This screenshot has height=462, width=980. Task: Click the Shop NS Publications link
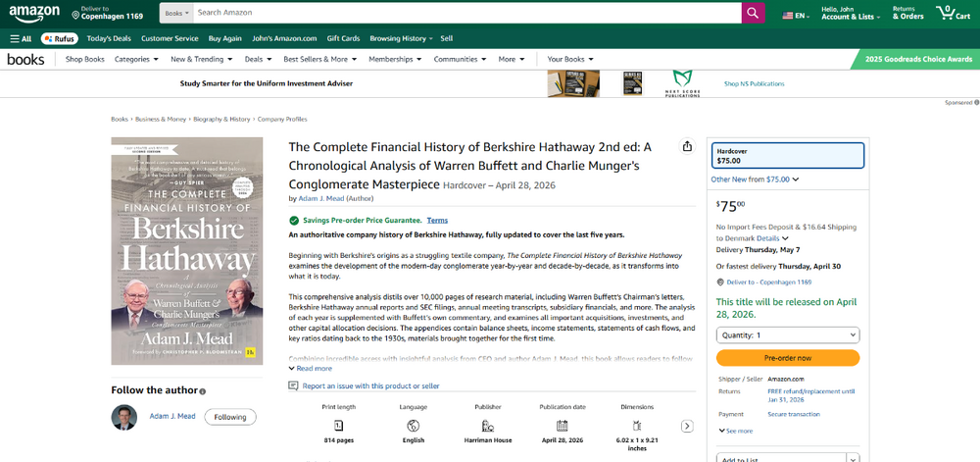point(755,83)
